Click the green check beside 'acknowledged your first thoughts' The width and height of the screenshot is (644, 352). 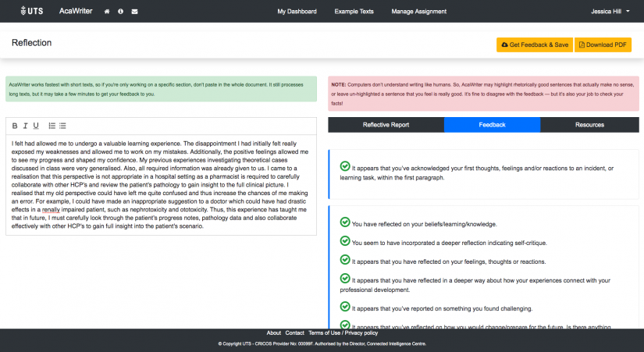345,166
